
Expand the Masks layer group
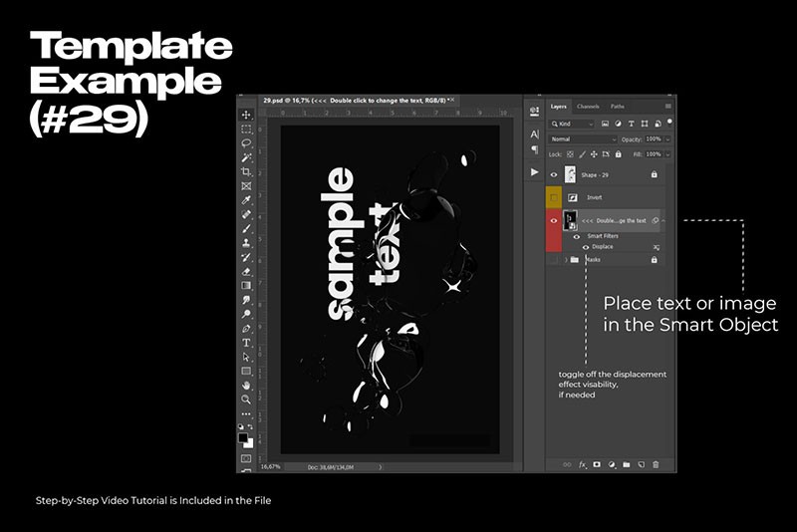coord(567,260)
